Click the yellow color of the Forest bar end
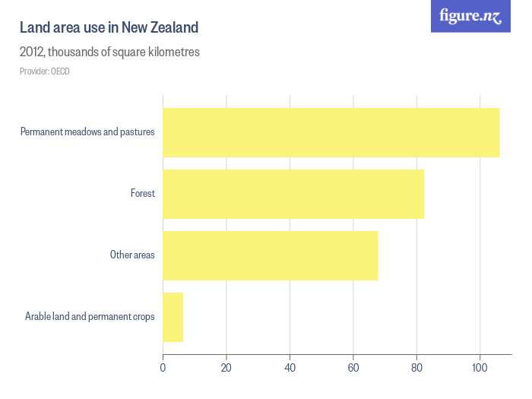 [420, 194]
